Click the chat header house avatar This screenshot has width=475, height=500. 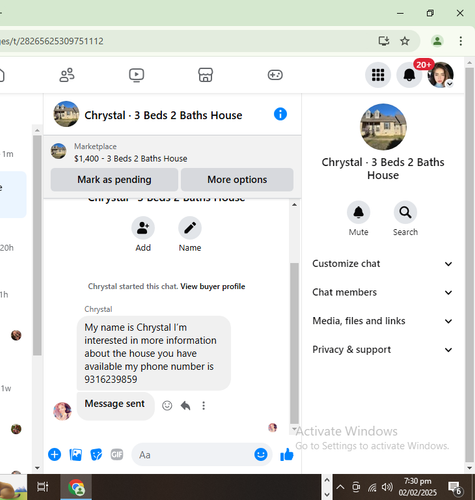tap(66, 114)
